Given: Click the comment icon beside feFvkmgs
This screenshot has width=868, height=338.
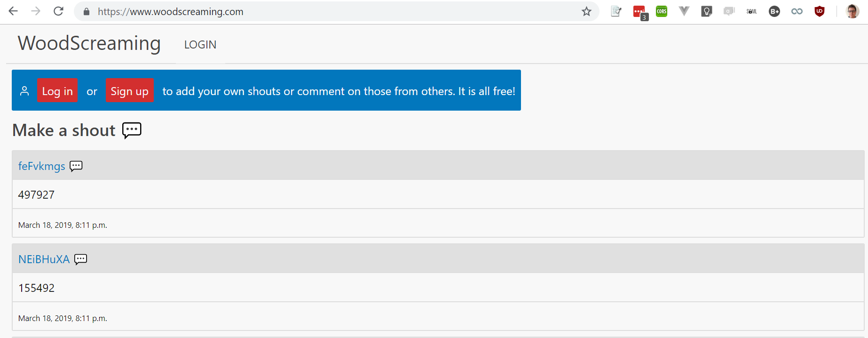Looking at the screenshot, I should coord(76,166).
